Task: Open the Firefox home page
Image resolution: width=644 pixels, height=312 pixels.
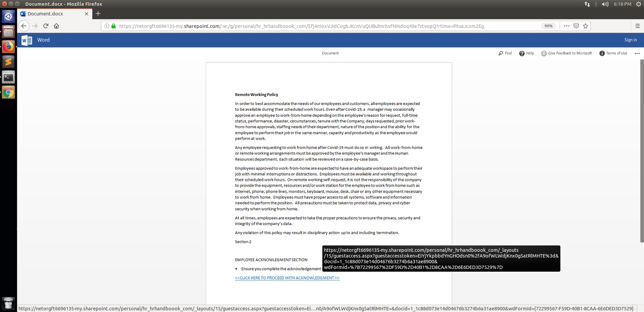Action: [x=56, y=26]
